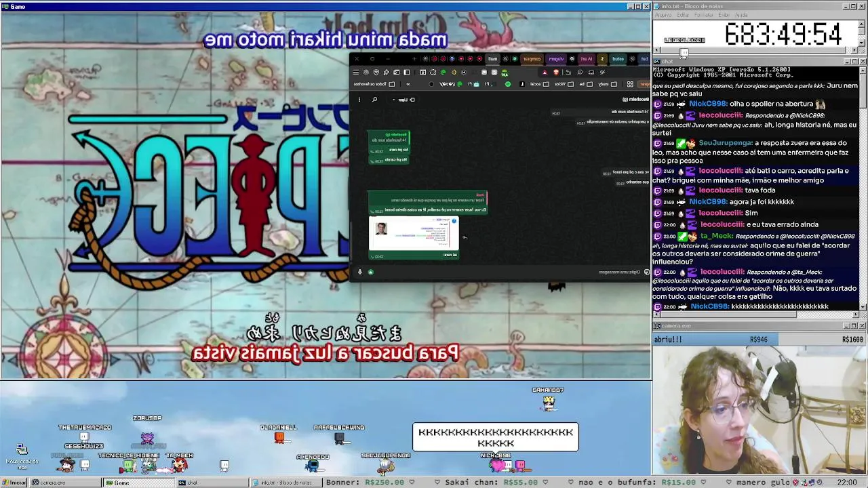The height and width of the screenshot is (488, 868).
Task: Open 'Todos os favoritos' bookmarks folder
Action: point(374,84)
